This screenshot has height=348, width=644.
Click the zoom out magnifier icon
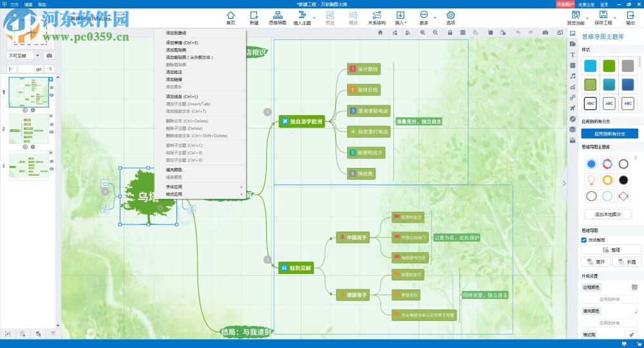435,32
